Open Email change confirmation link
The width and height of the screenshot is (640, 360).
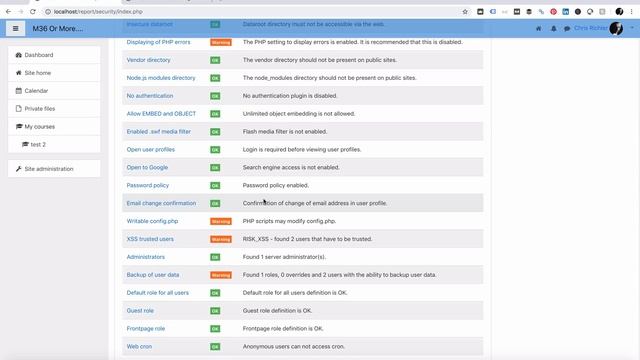tap(161, 203)
